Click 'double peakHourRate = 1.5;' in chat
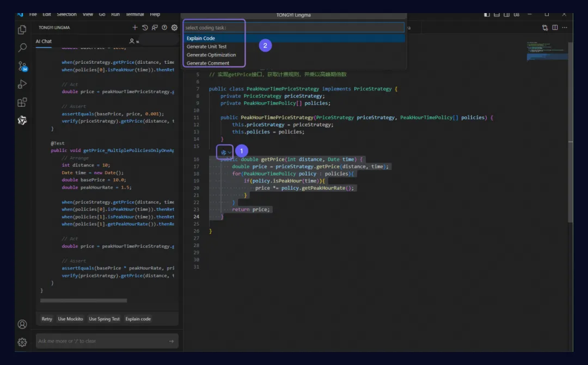Viewport: 588px width, 365px height. click(x=97, y=187)
